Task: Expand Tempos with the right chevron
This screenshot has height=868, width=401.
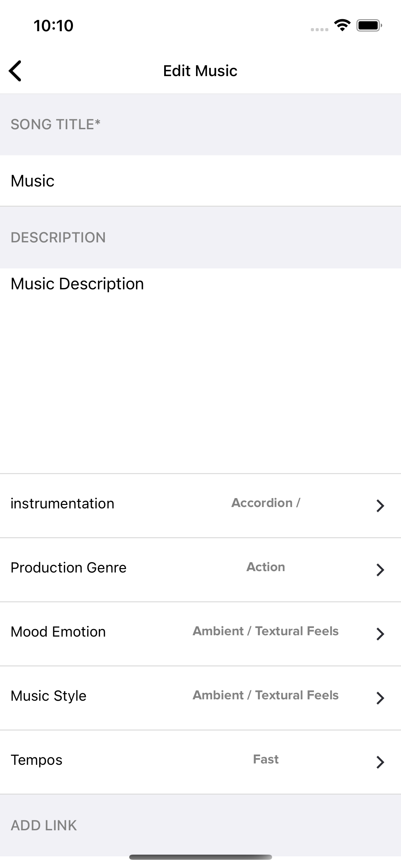Action: point(380,762)
